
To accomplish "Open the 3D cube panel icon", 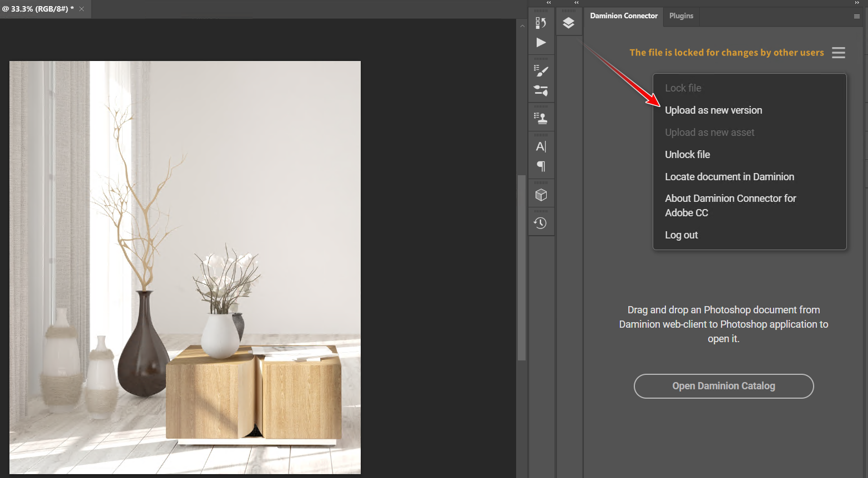I will pyautogui.click(x=541, y=195).
